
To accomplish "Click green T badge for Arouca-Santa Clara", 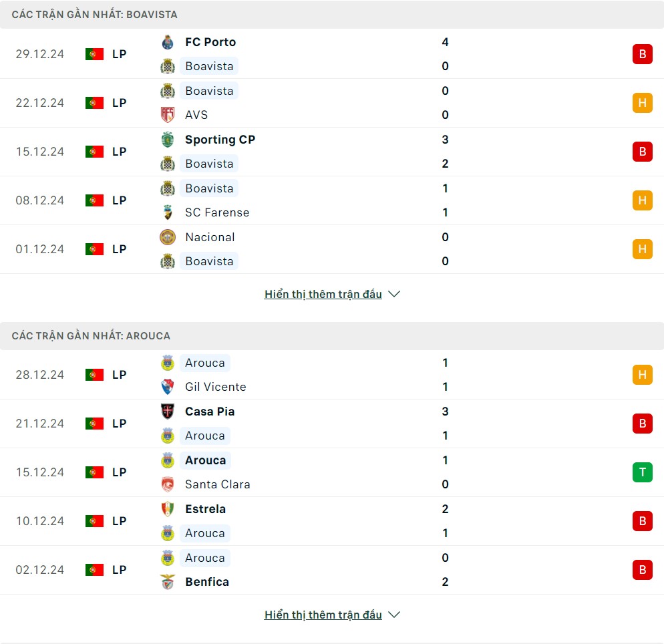I will pos(643,472).
